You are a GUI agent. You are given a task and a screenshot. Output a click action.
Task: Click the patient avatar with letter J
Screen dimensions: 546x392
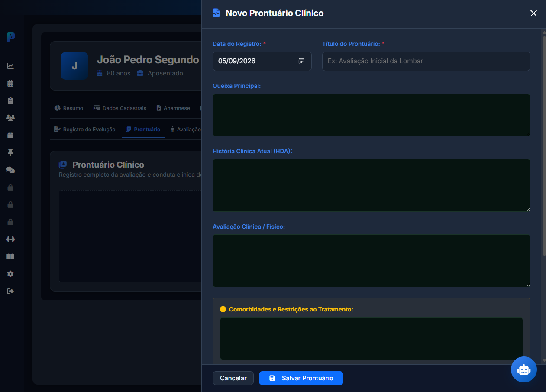tap(74, 66)
